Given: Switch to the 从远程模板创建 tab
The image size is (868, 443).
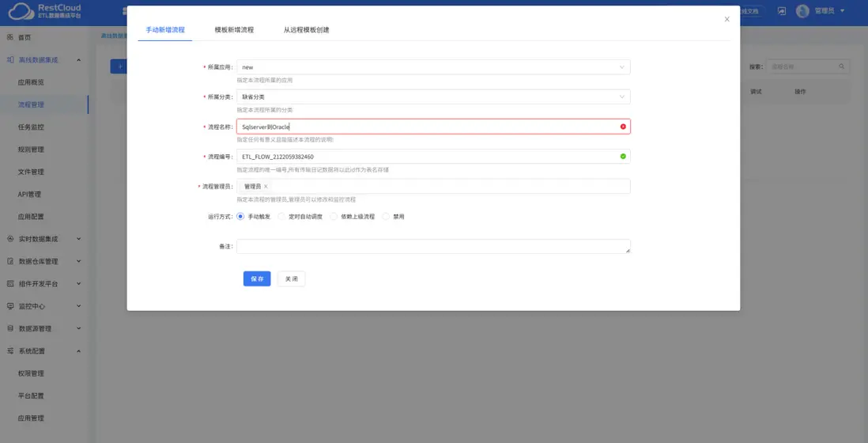Looking at the screenshot, I should (x=306, y=30).
